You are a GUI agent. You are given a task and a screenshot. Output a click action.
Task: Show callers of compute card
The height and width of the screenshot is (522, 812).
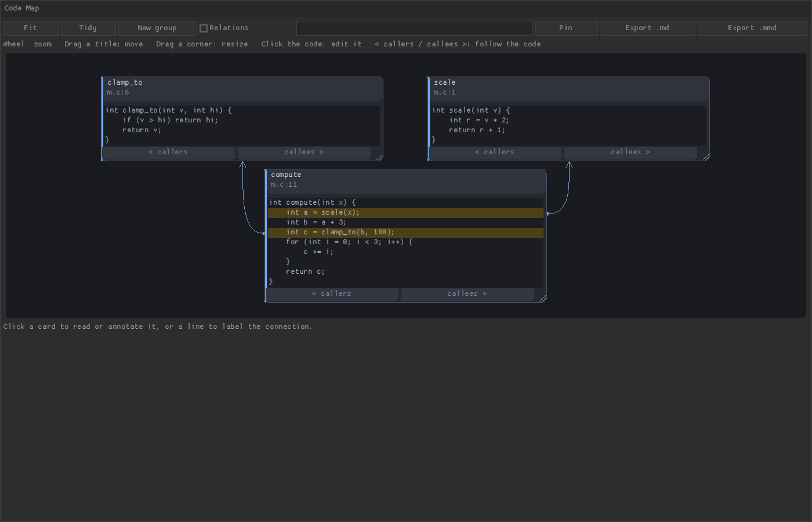click(332, 294)
